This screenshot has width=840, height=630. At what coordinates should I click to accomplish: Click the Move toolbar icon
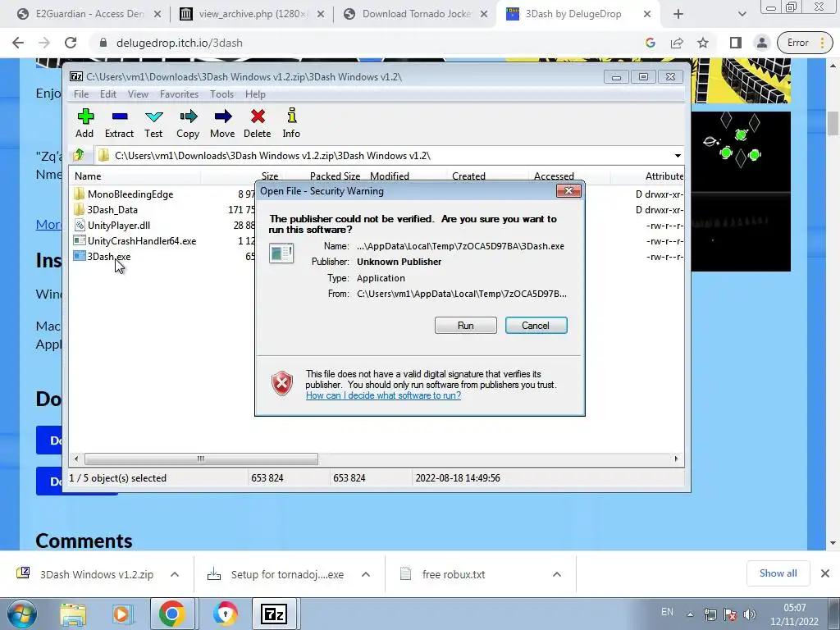[222, 123]
